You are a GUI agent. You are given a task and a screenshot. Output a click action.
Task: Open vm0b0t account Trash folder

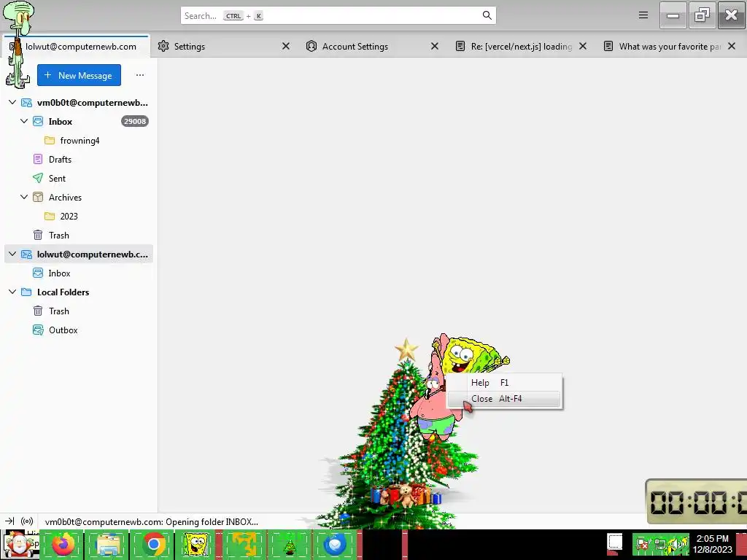[79, 236]
